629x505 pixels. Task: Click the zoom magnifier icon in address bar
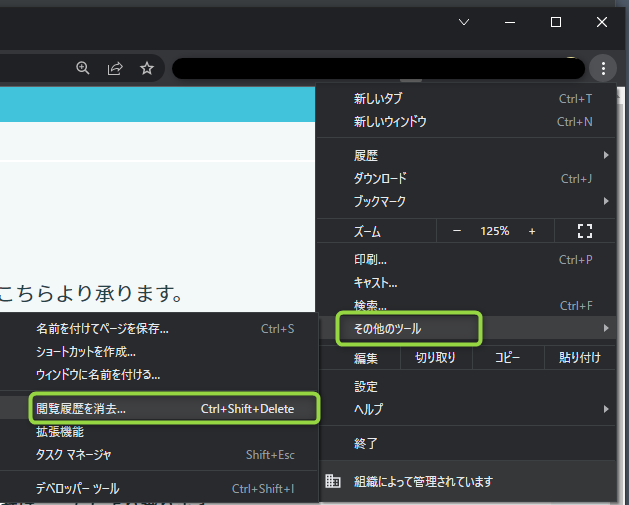pos(83,68)
